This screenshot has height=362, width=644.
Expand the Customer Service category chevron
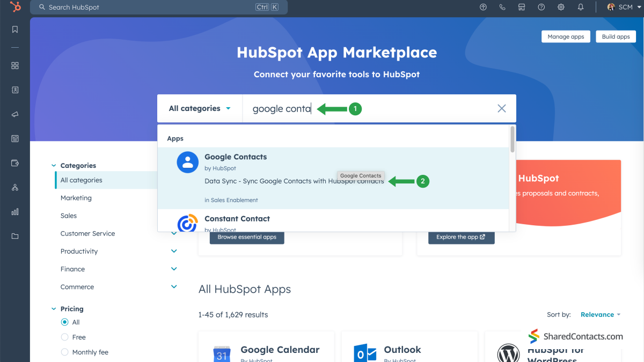174,233
